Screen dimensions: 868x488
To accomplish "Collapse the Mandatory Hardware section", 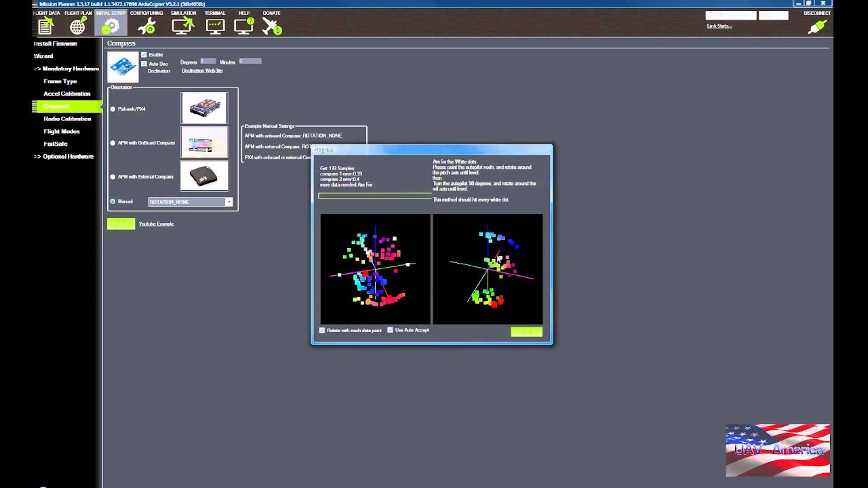I will coord(66,68).
